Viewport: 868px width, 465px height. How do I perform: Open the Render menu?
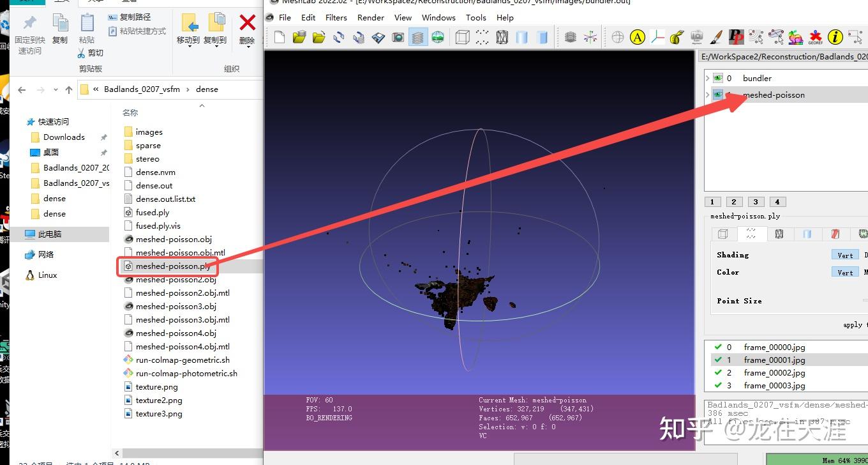point(371,17)
